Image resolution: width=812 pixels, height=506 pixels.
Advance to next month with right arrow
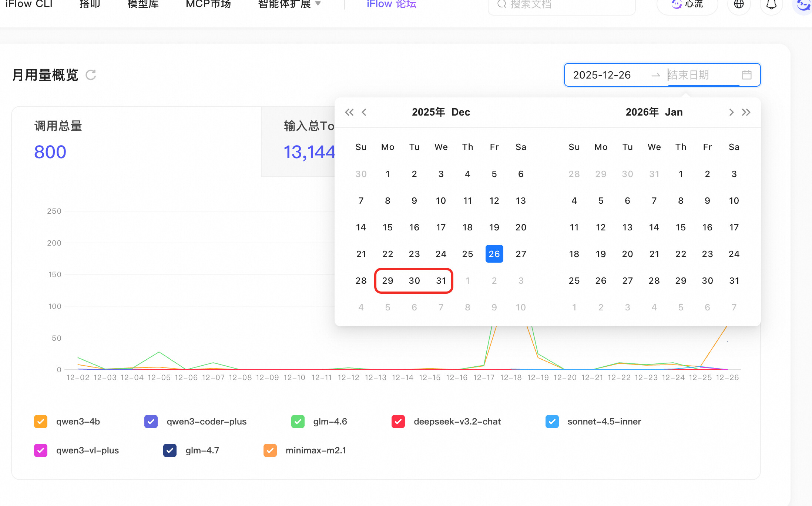pos(731,112)
